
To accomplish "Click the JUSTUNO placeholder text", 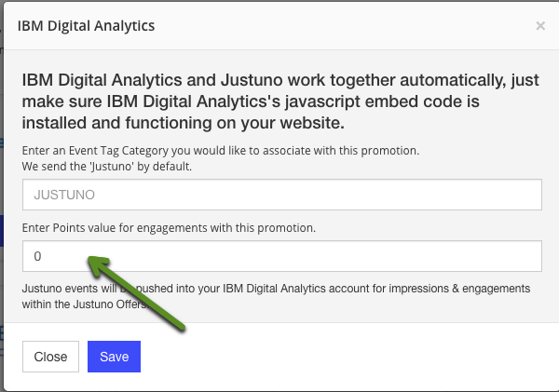I will click(64, 196).
